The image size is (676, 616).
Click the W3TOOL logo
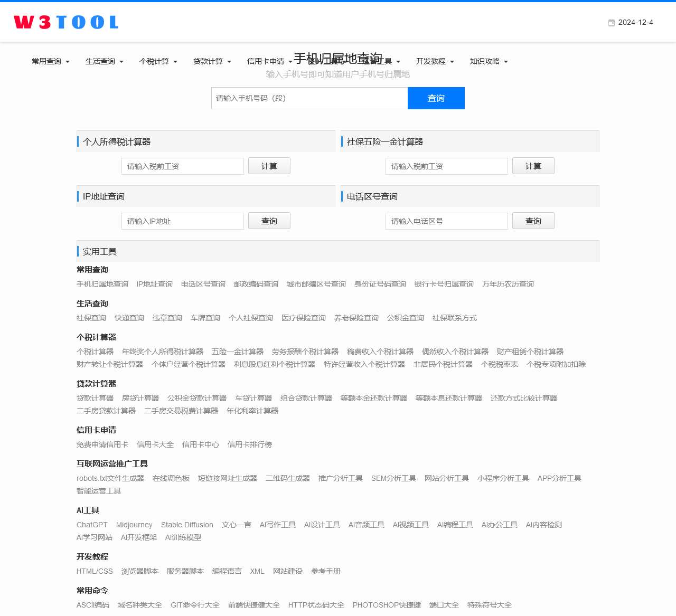click(65, 22)
